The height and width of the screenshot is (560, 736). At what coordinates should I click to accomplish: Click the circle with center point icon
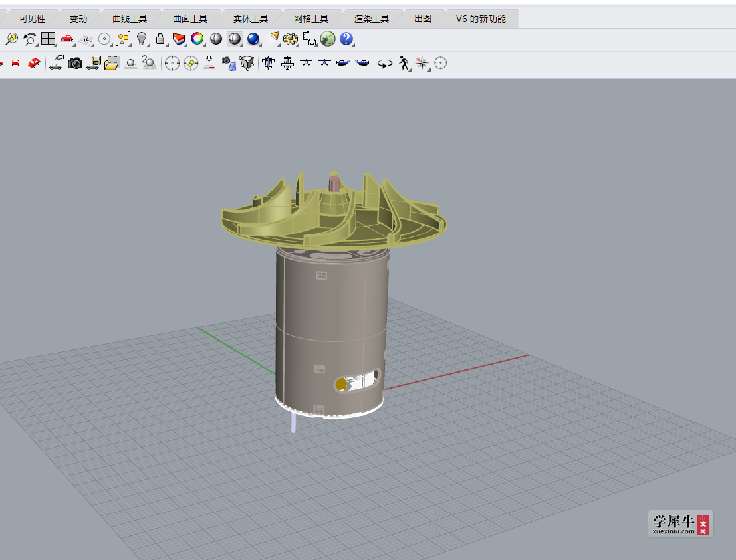(x=104, y=39)
